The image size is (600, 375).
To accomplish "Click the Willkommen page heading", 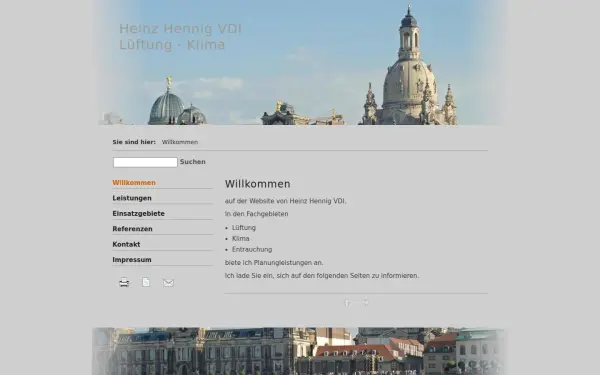I will 258,184.
